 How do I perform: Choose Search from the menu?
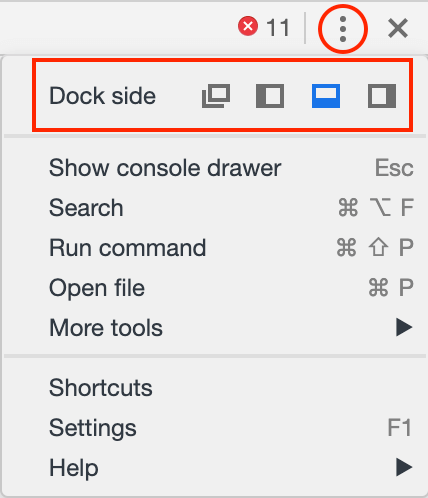[x=215, y=208]
